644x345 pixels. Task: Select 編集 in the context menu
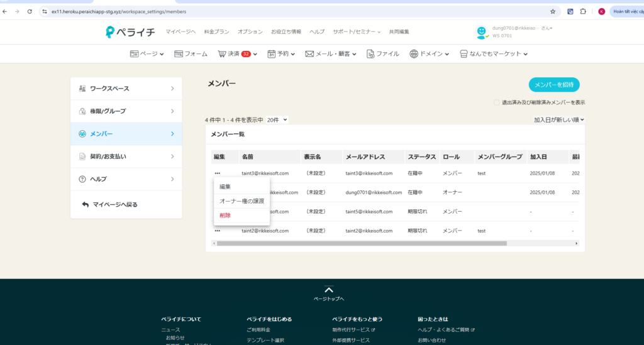click(225, 187)
